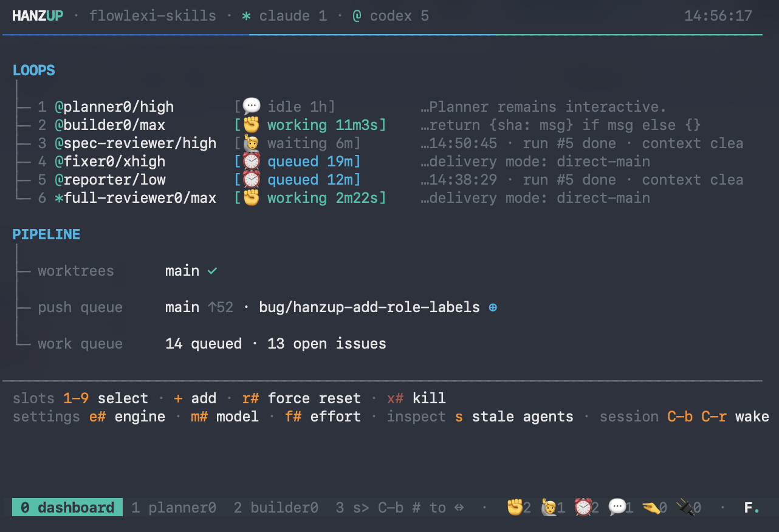Click the 'x# kill' shortcut hint
Image resolution: width=779 pixels, height=532 pixels.
pyautogui.click(x=416, y=398)
